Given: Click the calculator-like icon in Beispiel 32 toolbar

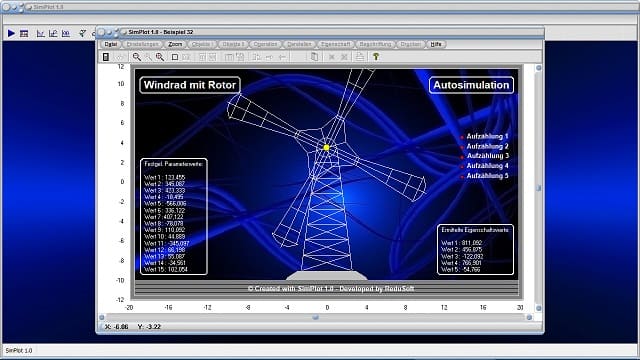Looking at the screenshot, I should point(106,57).
